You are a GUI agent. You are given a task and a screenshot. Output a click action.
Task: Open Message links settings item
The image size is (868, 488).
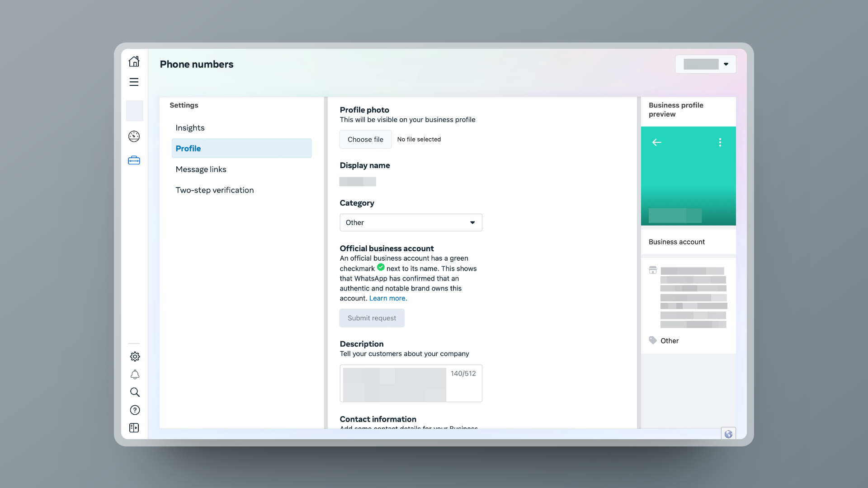pyautogui.click(x=201, y=169)
